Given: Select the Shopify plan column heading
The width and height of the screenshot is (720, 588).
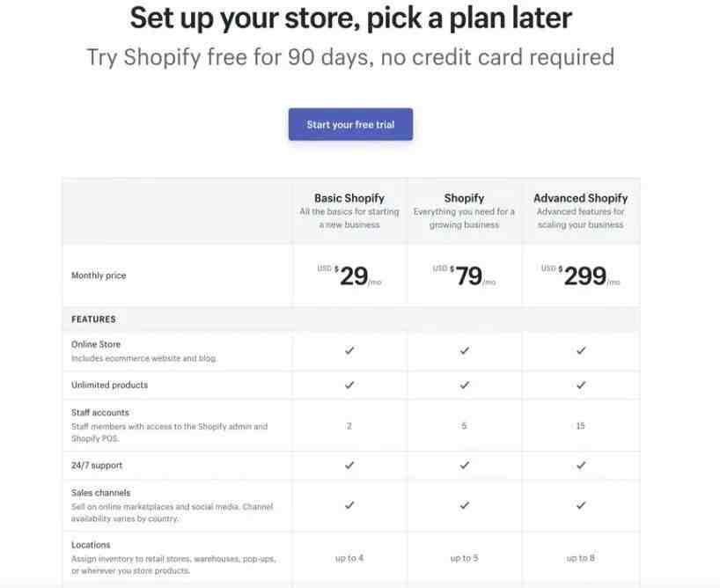Looking at the screenshot, I should (464, 198).
